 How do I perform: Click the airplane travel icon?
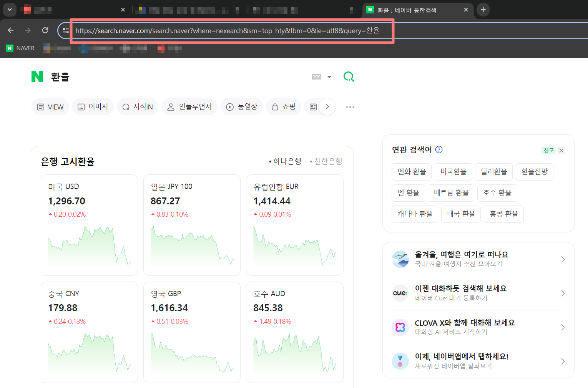pyautogui.click(x=400, y=259)
